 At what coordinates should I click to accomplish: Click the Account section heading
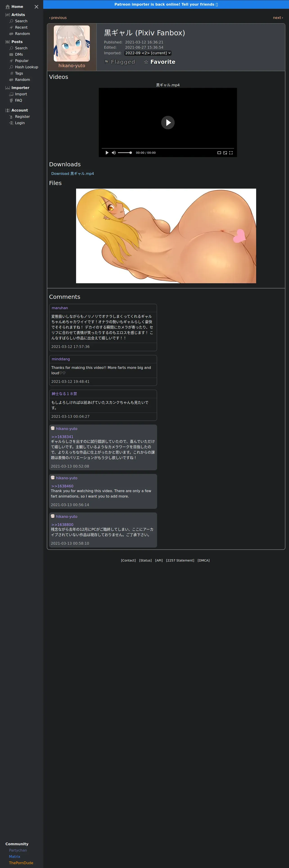(x=17, y=110)
